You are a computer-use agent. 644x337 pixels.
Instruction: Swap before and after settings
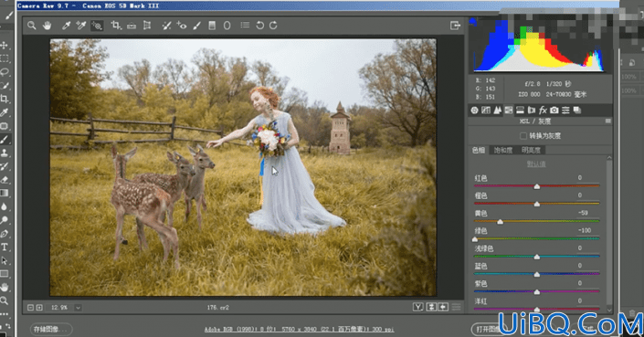coord(431,307)
